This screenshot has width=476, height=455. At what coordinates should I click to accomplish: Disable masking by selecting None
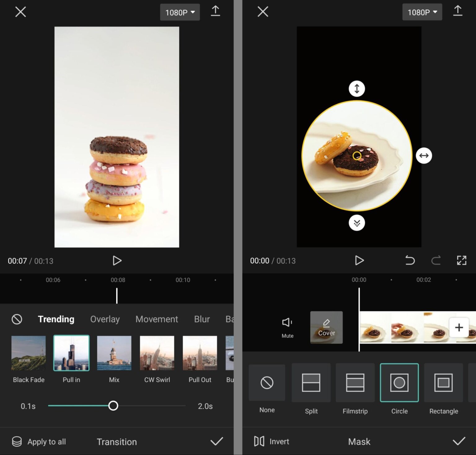coord(267,382)
